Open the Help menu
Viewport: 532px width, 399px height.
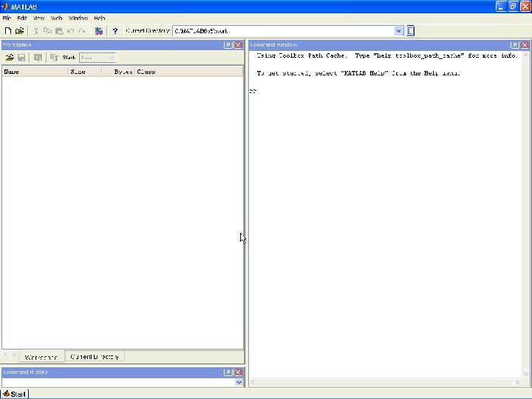tap(100, 18)
